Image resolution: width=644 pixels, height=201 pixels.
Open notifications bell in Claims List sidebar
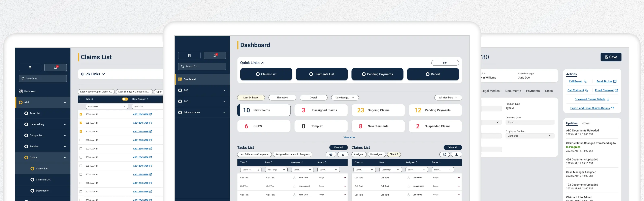click(x=56, y=67)
